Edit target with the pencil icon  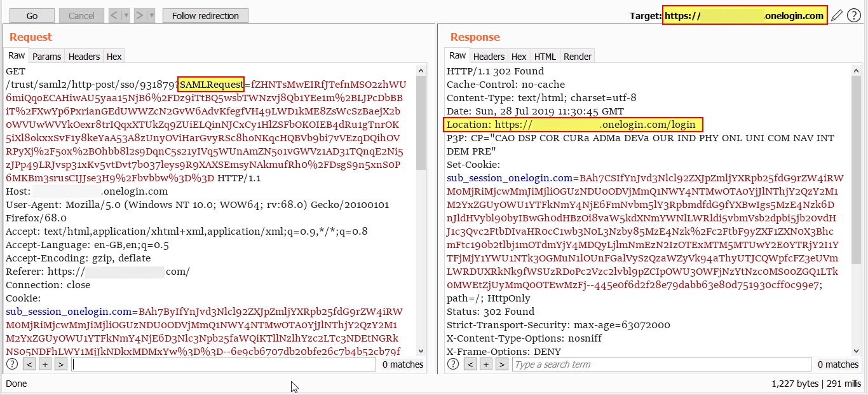pos(837,15)
